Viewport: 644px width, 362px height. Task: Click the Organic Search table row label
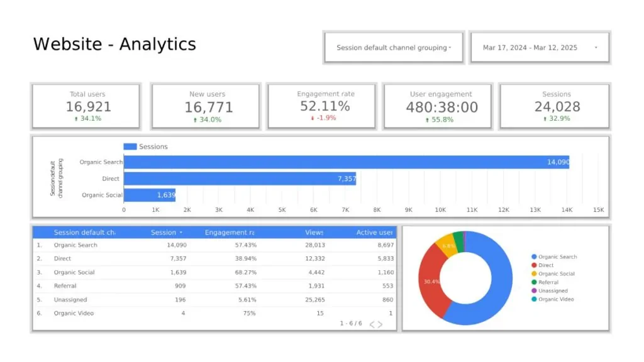point(75,245)
